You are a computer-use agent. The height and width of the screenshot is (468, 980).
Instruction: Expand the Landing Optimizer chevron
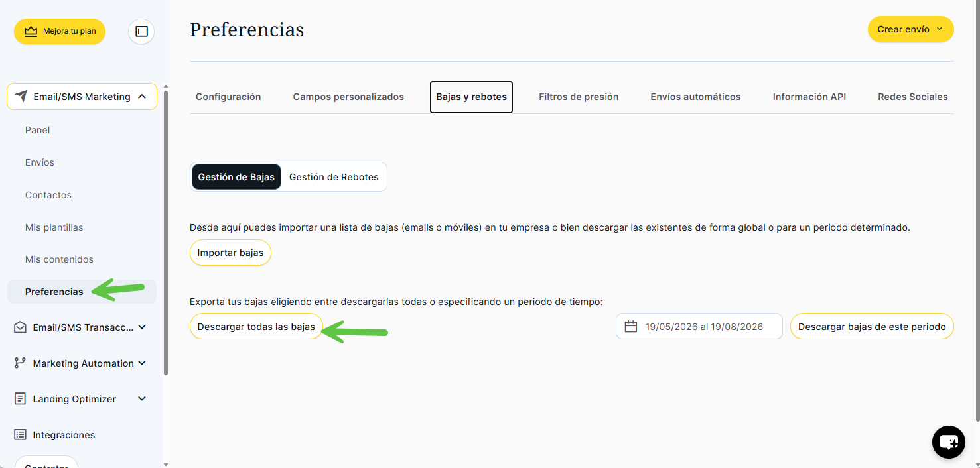[x=142, y=399]
